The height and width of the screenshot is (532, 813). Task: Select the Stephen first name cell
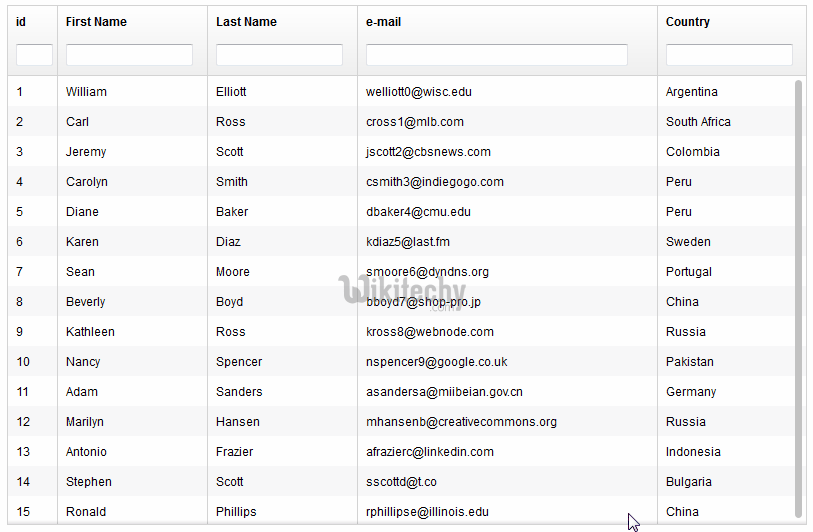(89, 482)
